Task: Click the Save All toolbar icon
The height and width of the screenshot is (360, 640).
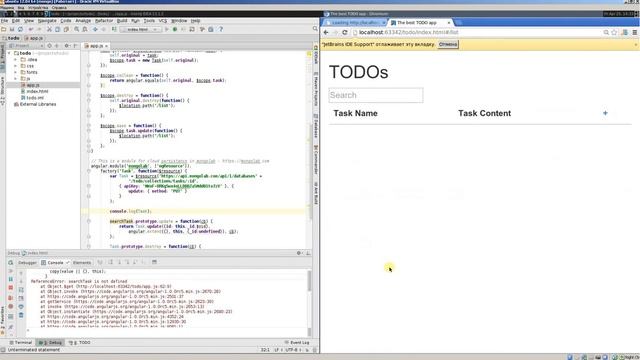Action: (12, 29)
